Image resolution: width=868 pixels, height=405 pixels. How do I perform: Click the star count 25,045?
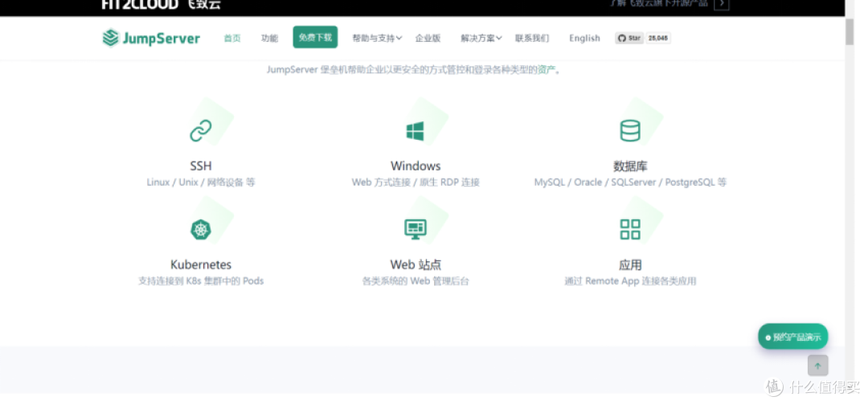658,39
